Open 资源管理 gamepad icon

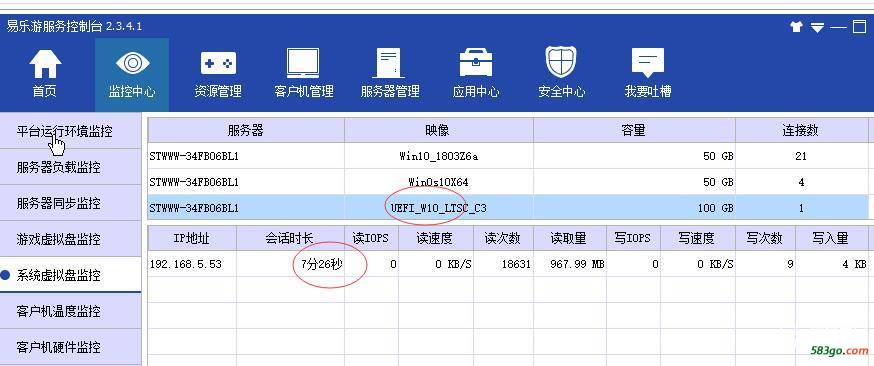coord(218,64)
